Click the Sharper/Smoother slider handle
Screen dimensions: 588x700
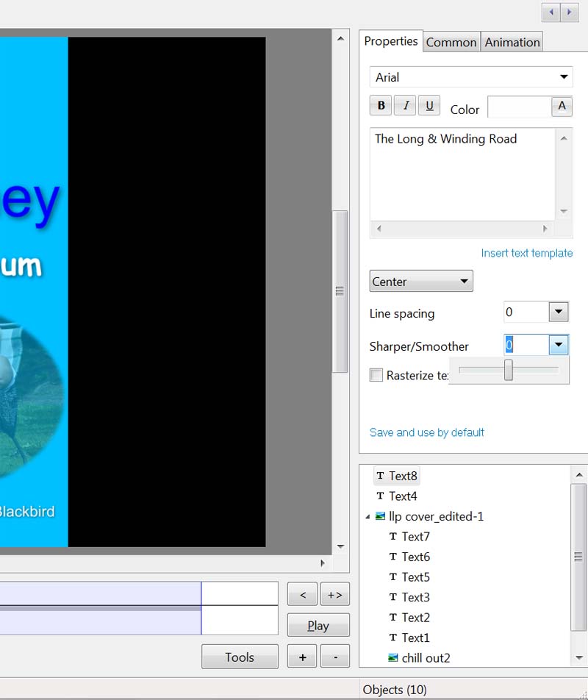[508, 371]
